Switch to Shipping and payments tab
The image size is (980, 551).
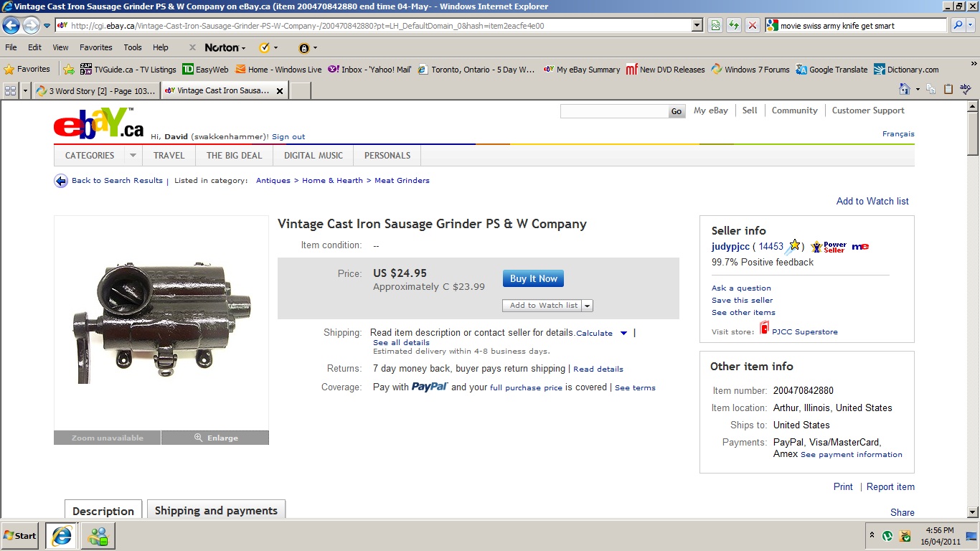coord(216,510)
